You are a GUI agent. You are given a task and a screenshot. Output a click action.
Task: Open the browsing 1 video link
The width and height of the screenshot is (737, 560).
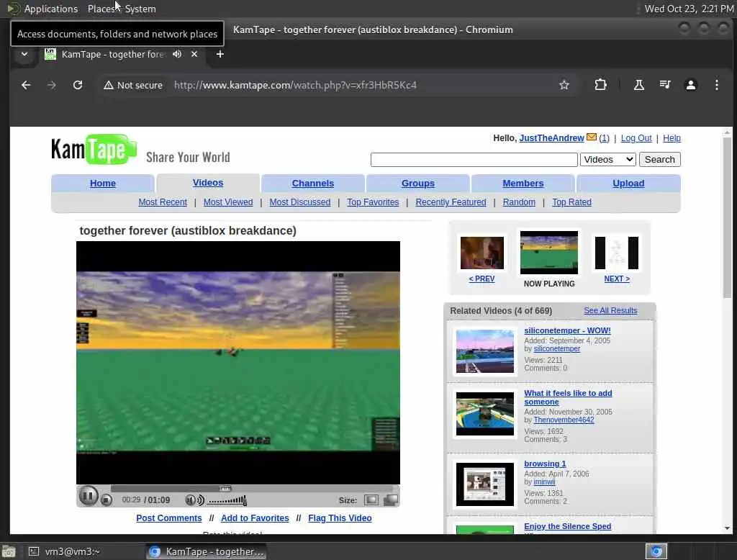[545, 464]
